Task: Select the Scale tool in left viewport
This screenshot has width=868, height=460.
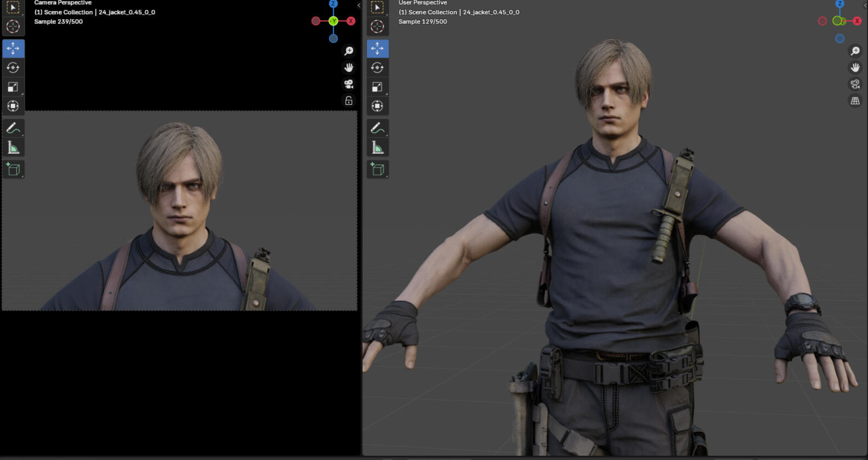Action: coord(13,87)
